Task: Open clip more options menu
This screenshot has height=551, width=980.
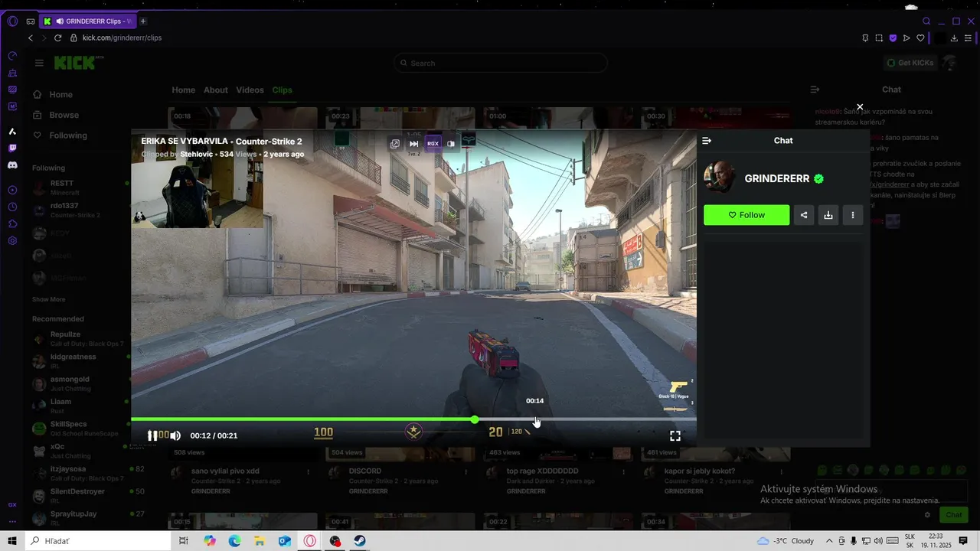Action: point(853,215)
